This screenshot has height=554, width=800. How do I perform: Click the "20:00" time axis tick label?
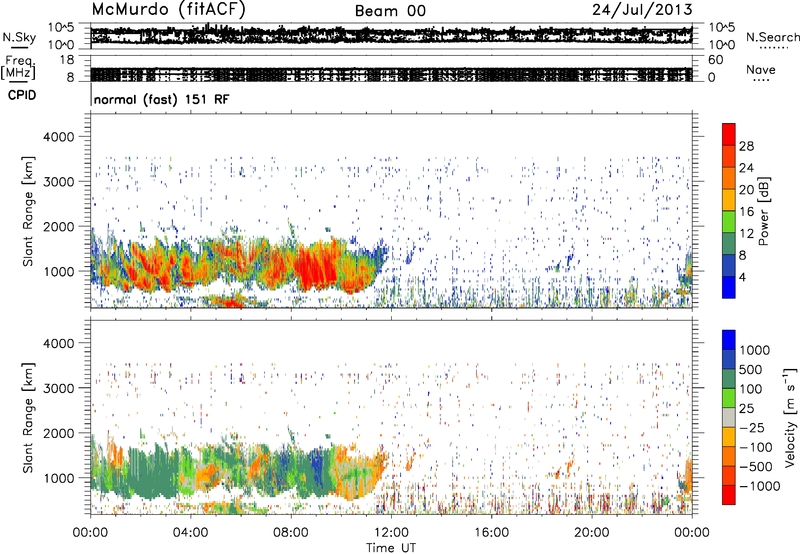pyautogui.click(x=592, y=533)
